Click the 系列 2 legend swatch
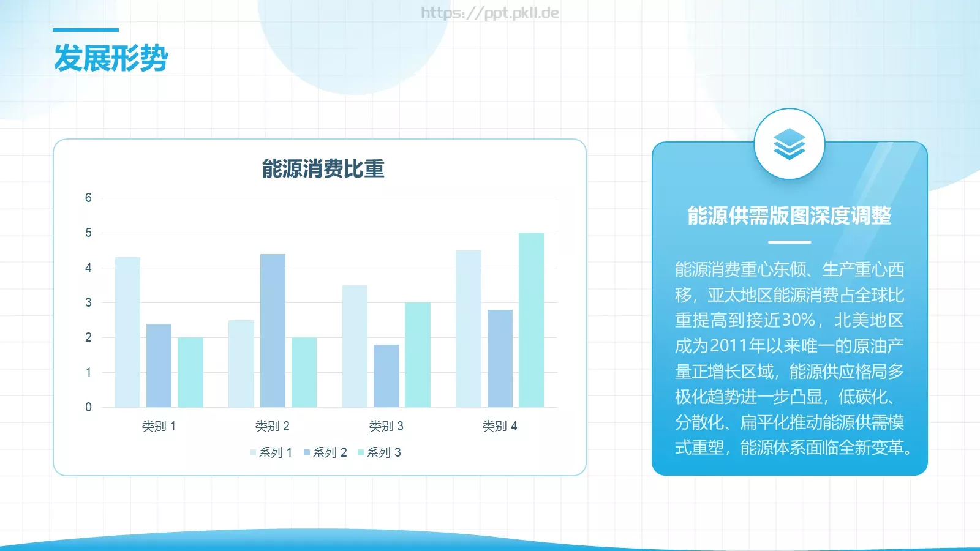This screenshot has height=551, width=980. 307,452
